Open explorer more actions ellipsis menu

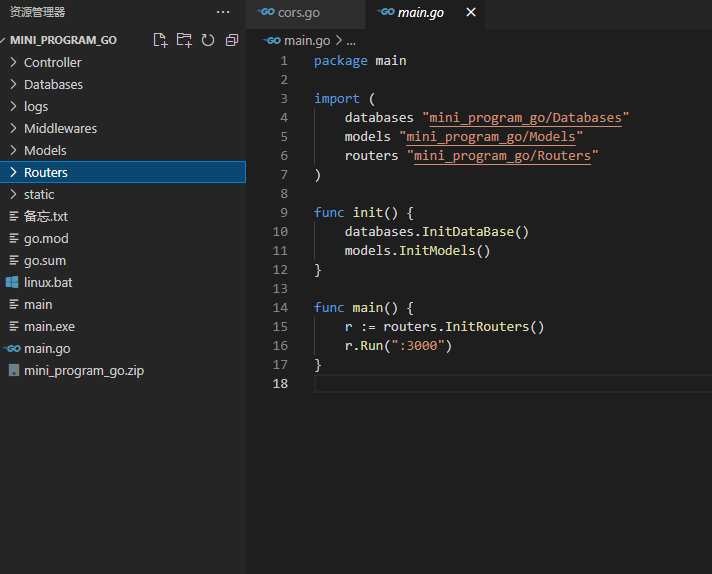[x=222, y=12]
